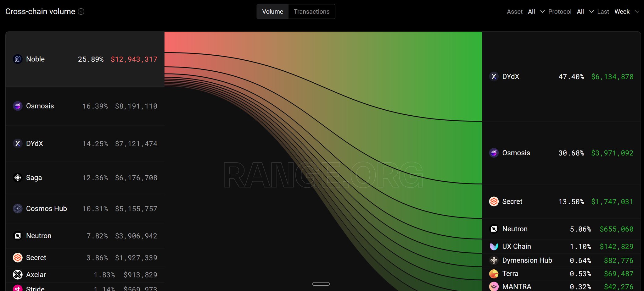Click the Noble chain logo icon
Image resolution: width=644 pixels, height=291 pixels.
point(18,59)
